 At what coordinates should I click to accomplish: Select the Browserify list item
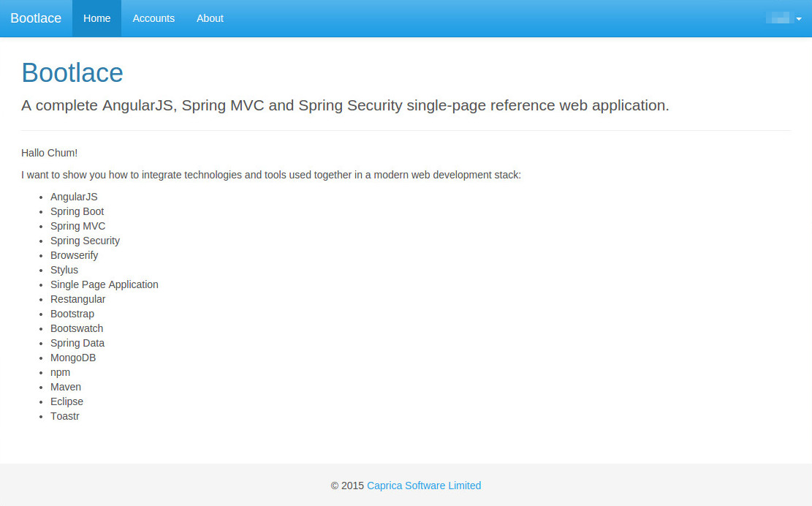click(74, 255)
